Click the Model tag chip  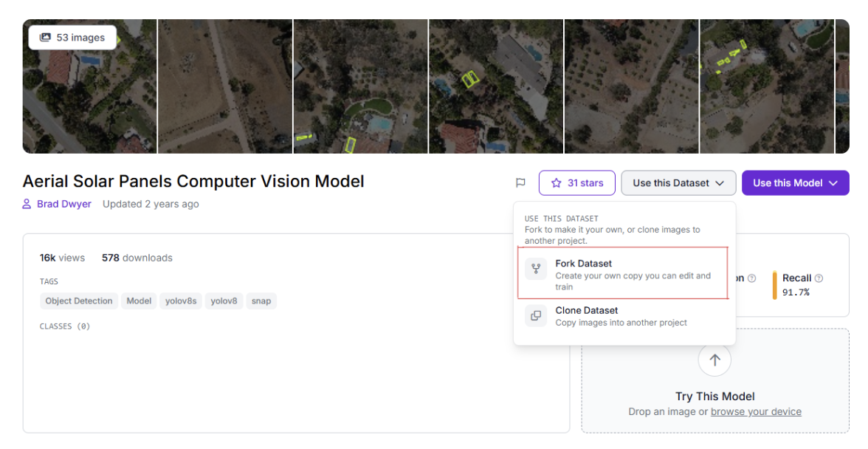pyautogui.click(x=139, y=301)
